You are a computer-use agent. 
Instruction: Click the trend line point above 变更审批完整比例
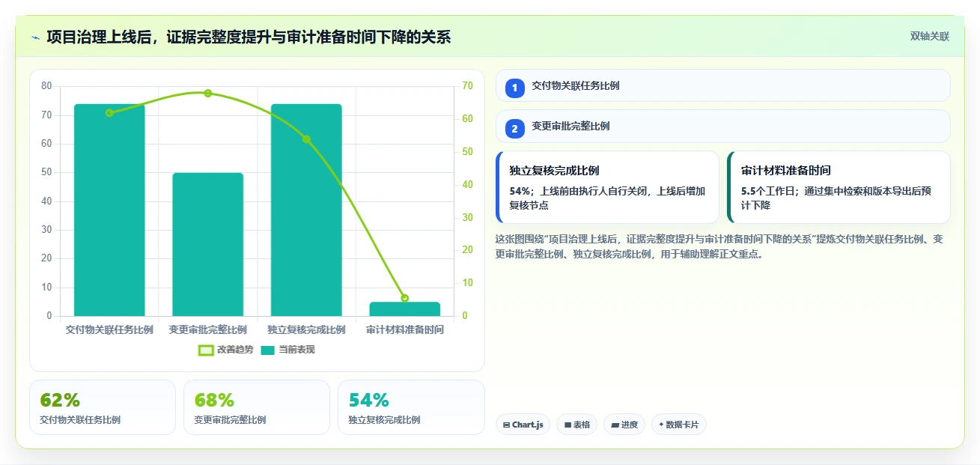207,94
